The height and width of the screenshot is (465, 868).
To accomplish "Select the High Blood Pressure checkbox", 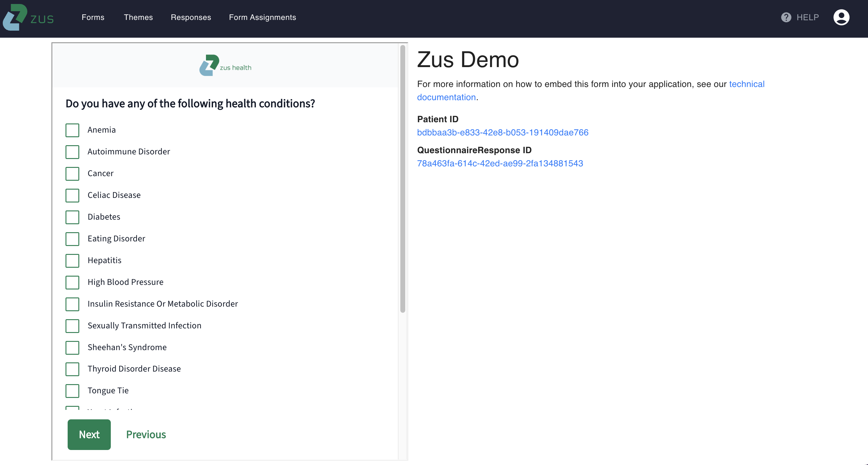I will (72, 282).
